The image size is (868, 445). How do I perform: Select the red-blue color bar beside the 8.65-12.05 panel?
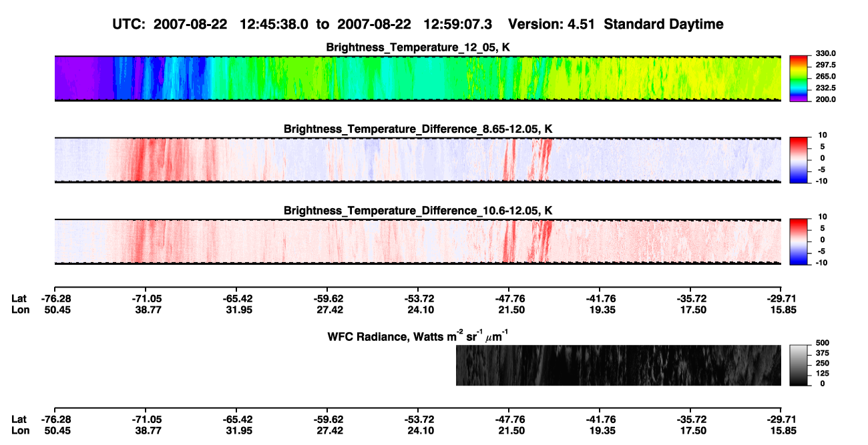798,160
